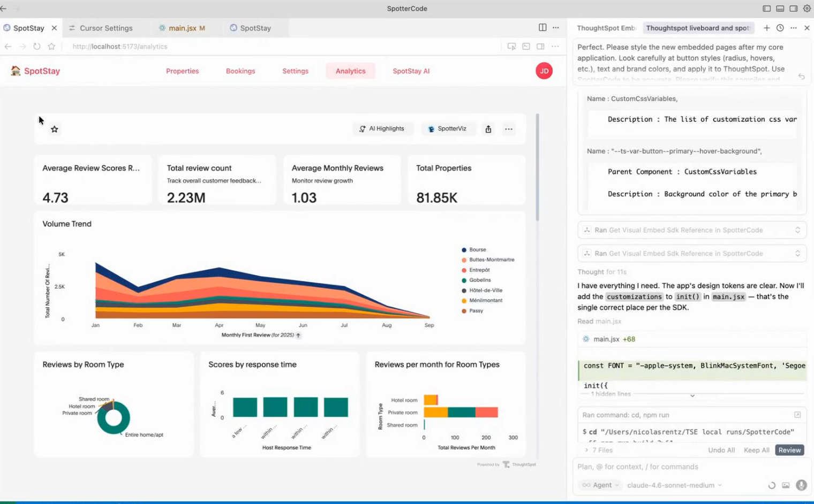814x504 pixels.
Task: Open chat history clock icon
Action: coord(780,28)
